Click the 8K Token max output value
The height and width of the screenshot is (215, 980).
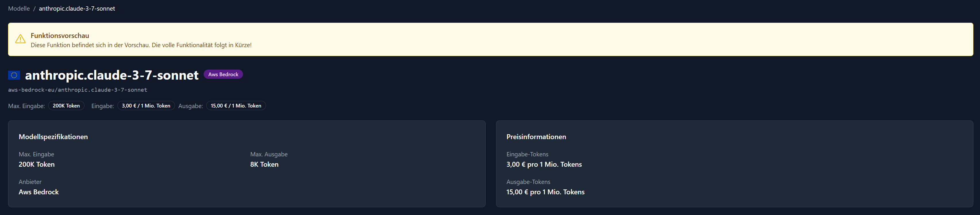264,164
